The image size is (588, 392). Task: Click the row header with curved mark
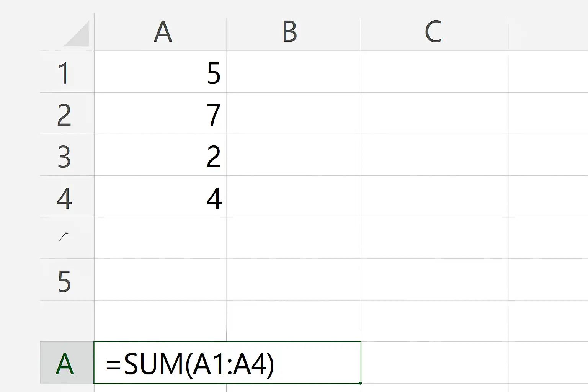tap(67, 238)
